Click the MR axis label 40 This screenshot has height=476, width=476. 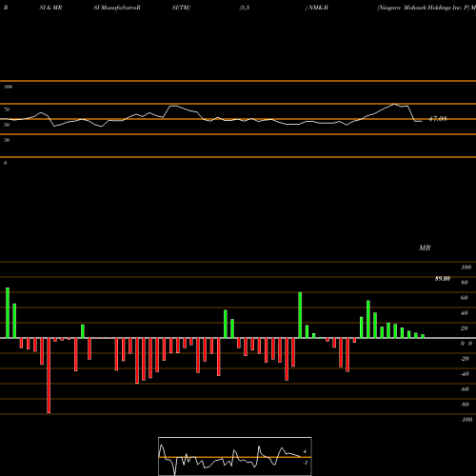click(465, 313)
